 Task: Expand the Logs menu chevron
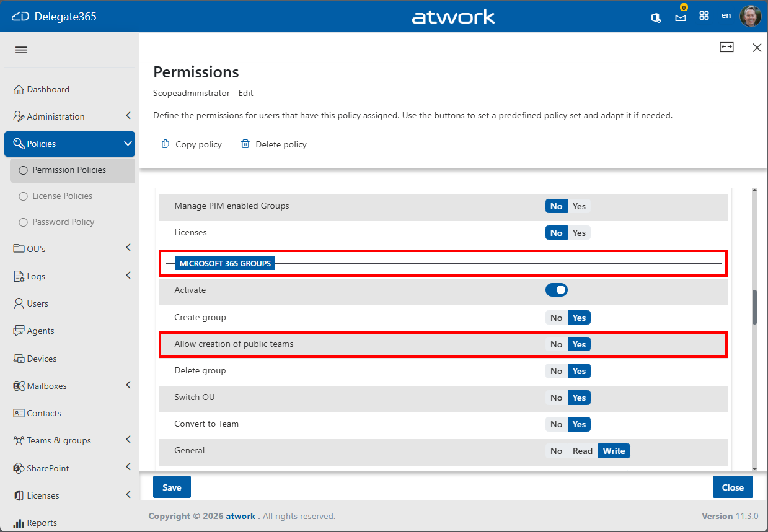click(128, 275)
